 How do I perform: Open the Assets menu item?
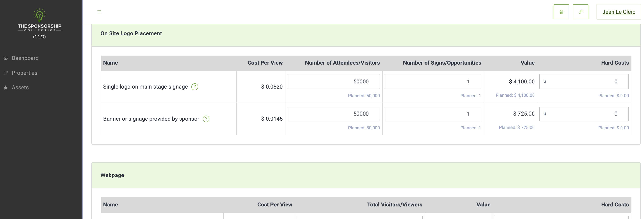20,87
